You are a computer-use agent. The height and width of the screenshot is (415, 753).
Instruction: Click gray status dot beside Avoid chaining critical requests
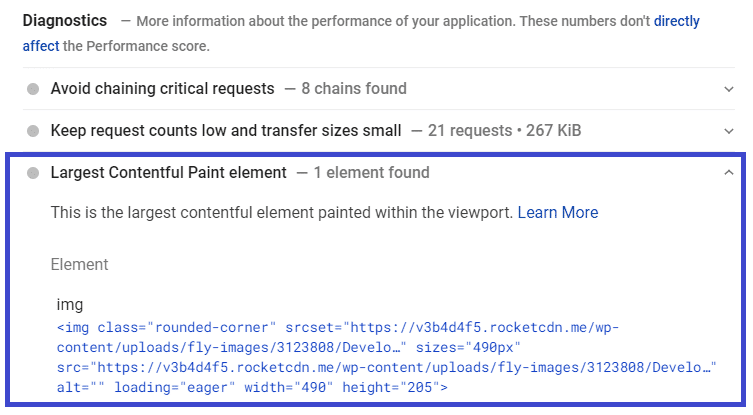point(33,89)
